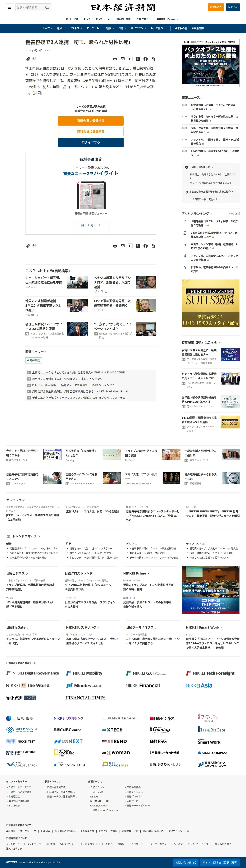Viewport: 246px width, 868px height.
Task: Expand the NIKKEI Prime dropdown in the header
Action: (168, 19)
